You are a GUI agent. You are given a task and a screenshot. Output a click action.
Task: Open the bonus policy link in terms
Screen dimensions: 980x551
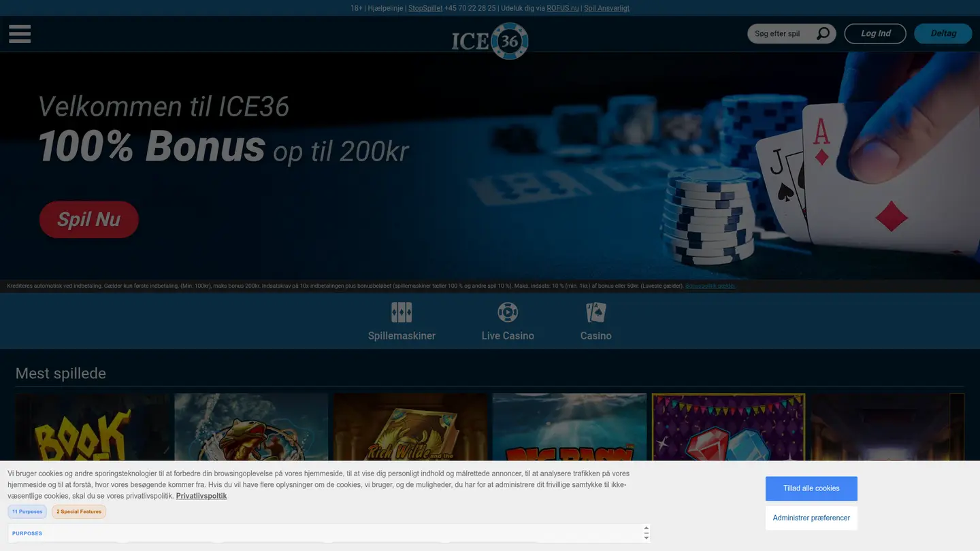710,286
